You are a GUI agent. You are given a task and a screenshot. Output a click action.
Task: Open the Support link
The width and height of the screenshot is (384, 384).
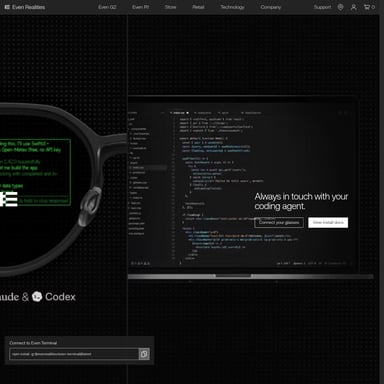pos(322,7)
